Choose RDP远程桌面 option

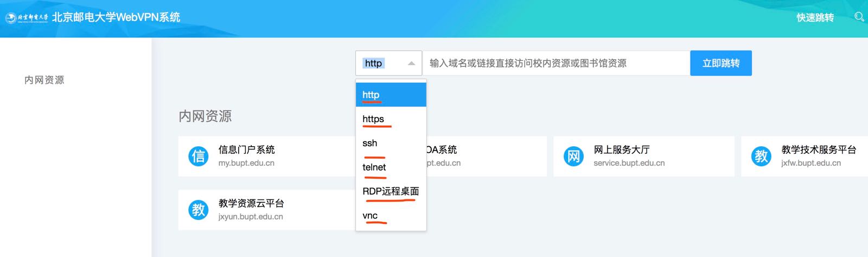pos(391,191)
